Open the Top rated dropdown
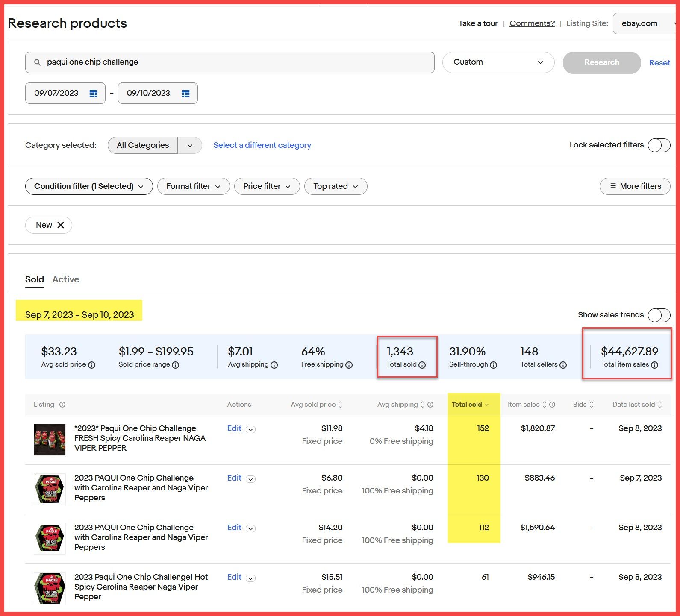The height and width of the screenshot is (616, 680). (336, 186)
